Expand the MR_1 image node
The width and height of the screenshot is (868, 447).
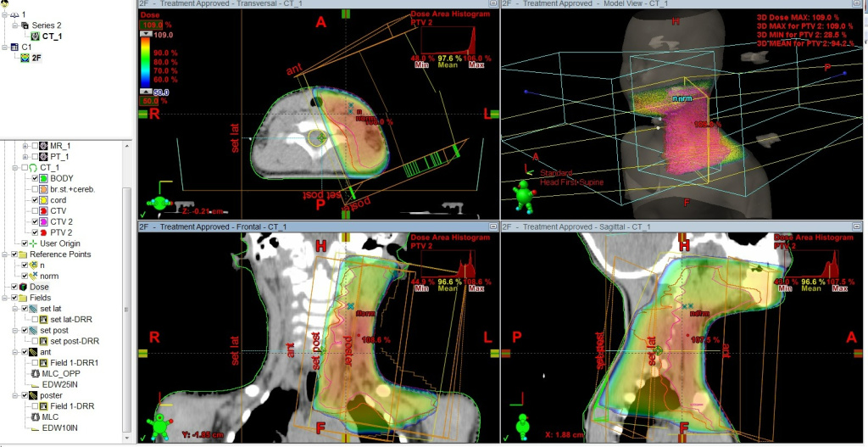25,145
